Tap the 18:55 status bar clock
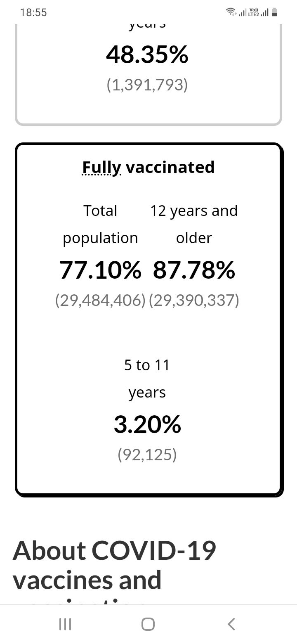This screenshot has height=644, width=297. (33, 12)
